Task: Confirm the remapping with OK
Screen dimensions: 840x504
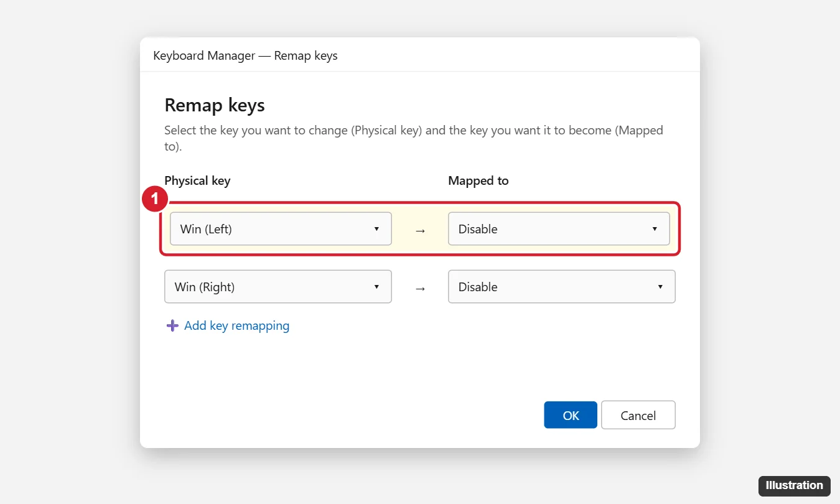Action: [x=571, y=415]
